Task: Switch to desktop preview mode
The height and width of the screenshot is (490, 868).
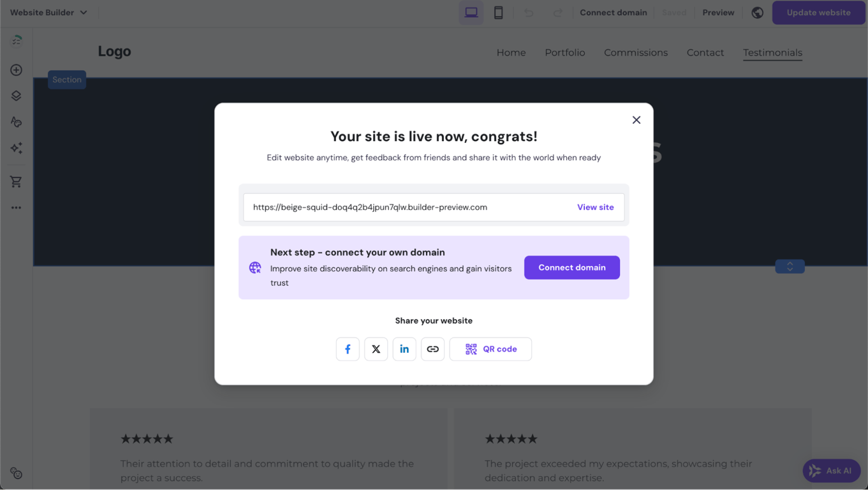Action: [x=471, y=12]
